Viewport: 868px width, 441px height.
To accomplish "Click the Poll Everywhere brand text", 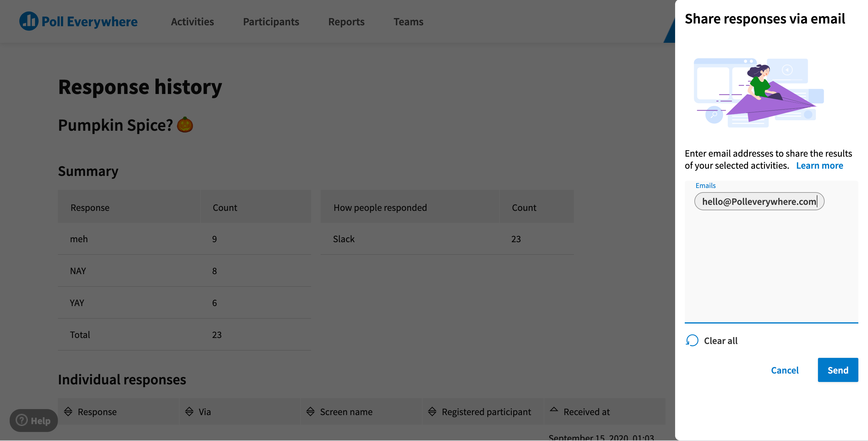I will [x=89, y=22].
